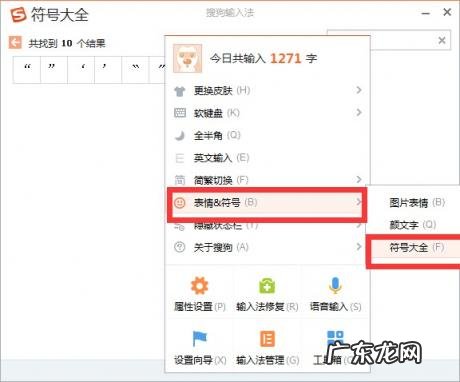Select 关于搜狗 (A) menu item
Viewport: 460px width, 382px height.
point(268,247)
